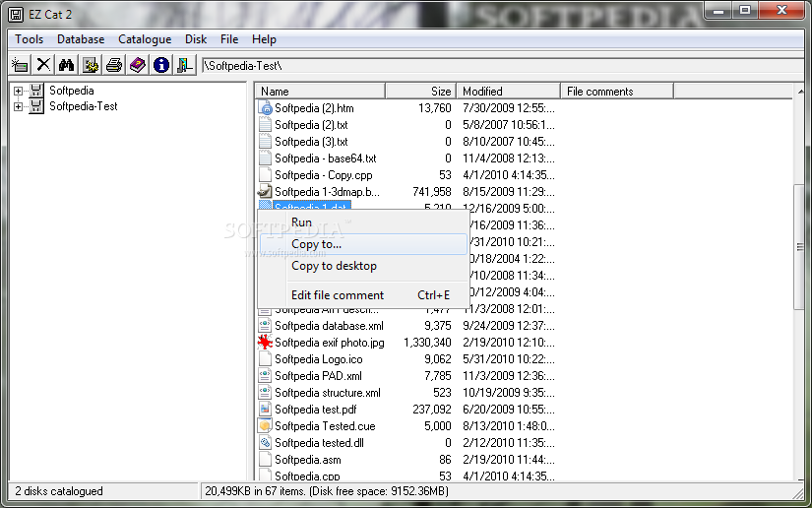The image size is (812, 508).
Task: Click the scroll up arrow of file list
Action: (800, 92)
